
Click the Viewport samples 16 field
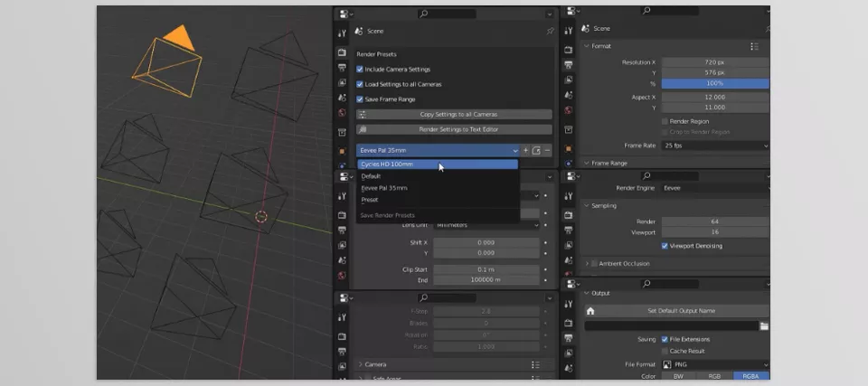[x=715, y=232]
